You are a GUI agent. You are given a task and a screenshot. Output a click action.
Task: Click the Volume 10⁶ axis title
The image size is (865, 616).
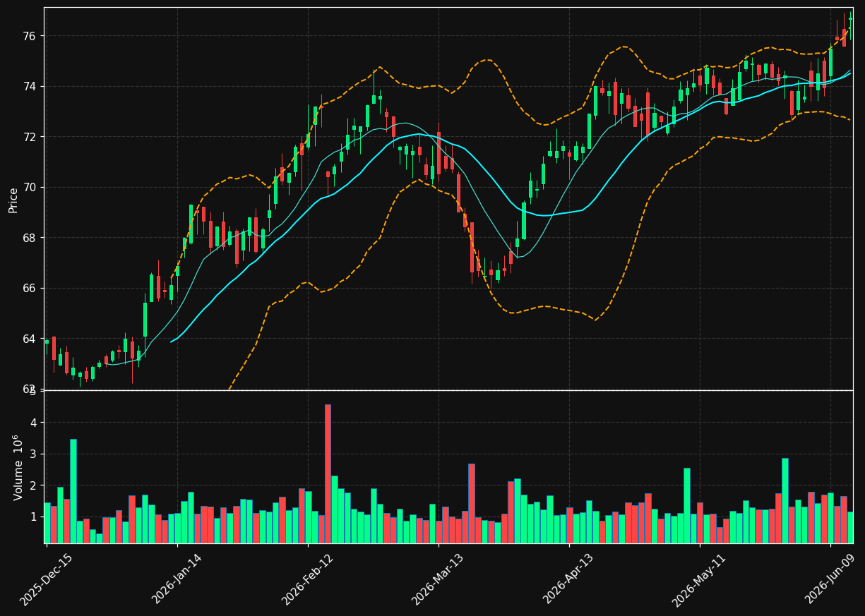17,467
